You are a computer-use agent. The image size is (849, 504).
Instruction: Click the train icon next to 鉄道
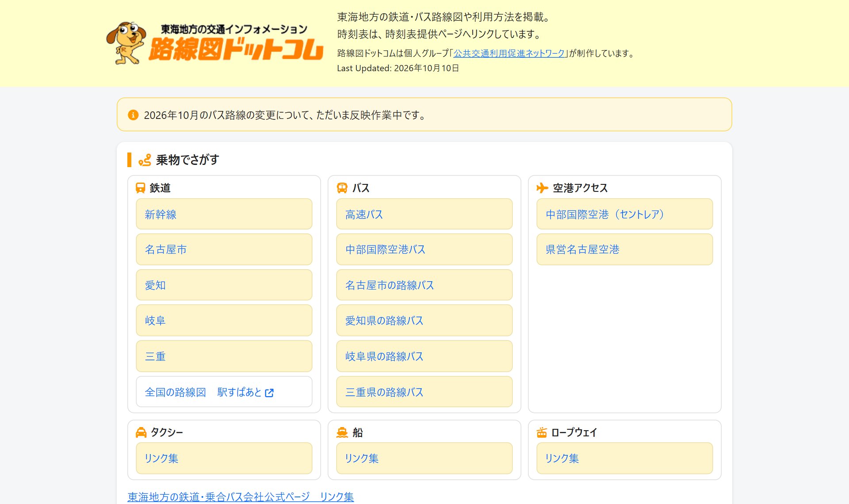(x=141, y=188)
